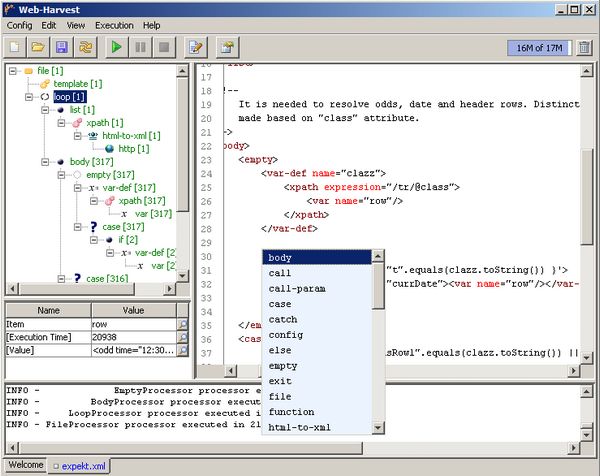
Task: Switch to the Welcome tab
Action: pos(26,465)
